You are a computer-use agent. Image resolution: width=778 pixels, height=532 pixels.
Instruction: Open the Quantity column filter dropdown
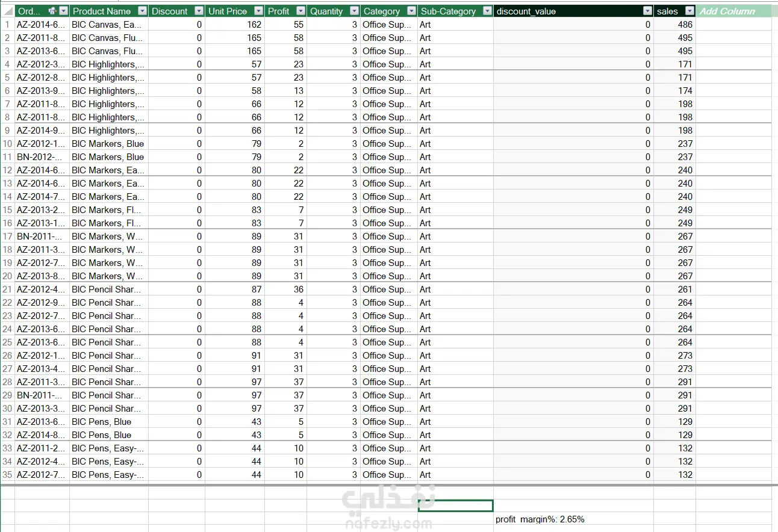354,11
